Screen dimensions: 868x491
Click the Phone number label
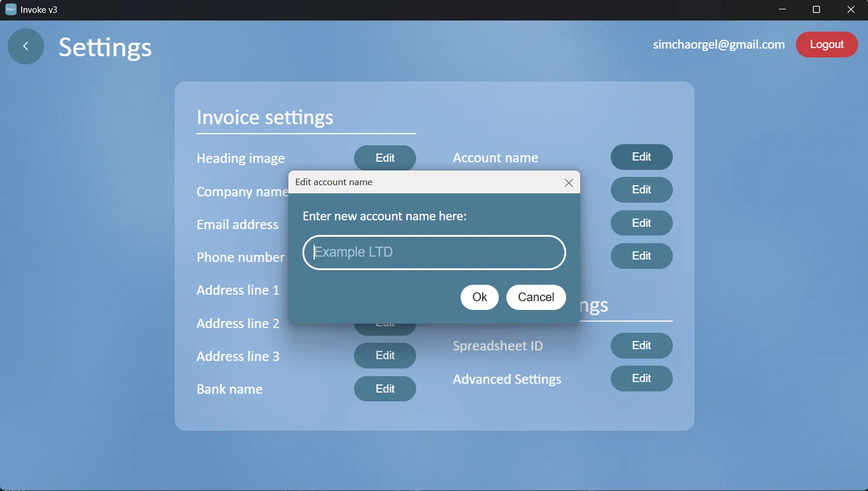point(240,257)
